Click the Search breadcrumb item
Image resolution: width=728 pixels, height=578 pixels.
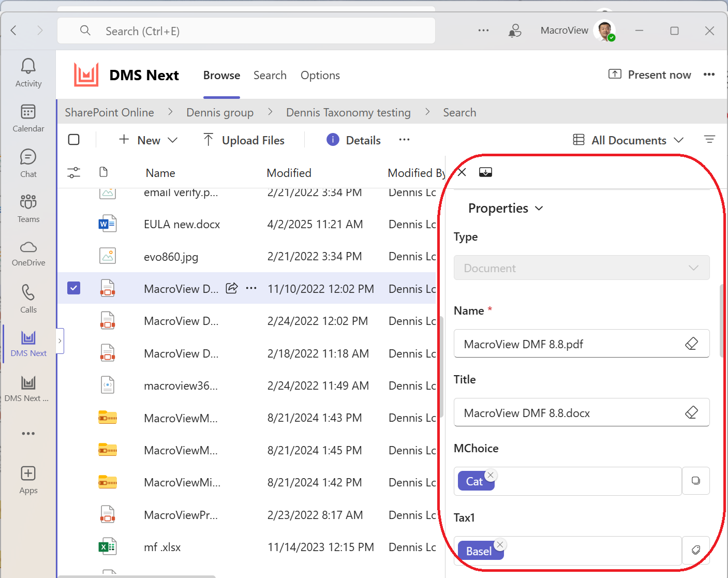[459, 112]
